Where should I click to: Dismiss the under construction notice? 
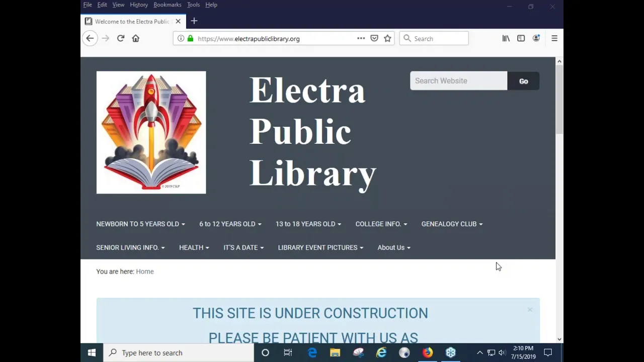tap(530, 310)
